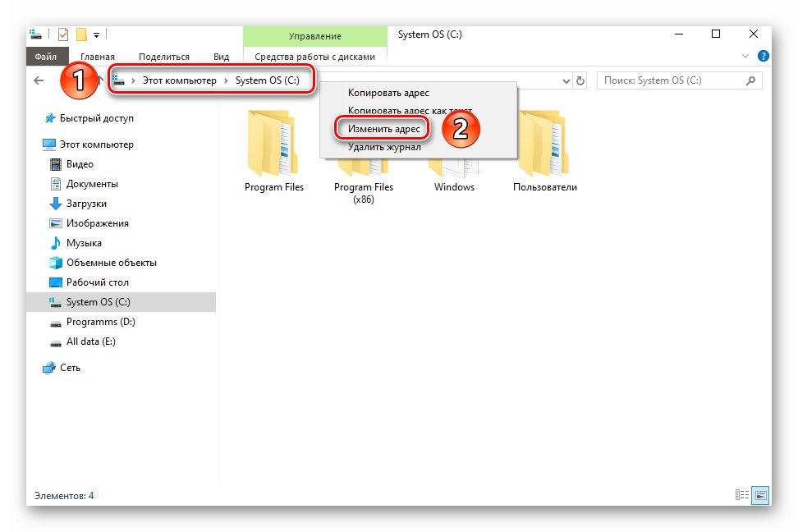Open the Пользователи folder
The height and width of the screenshot is (532, 798).
click(546, 156)
